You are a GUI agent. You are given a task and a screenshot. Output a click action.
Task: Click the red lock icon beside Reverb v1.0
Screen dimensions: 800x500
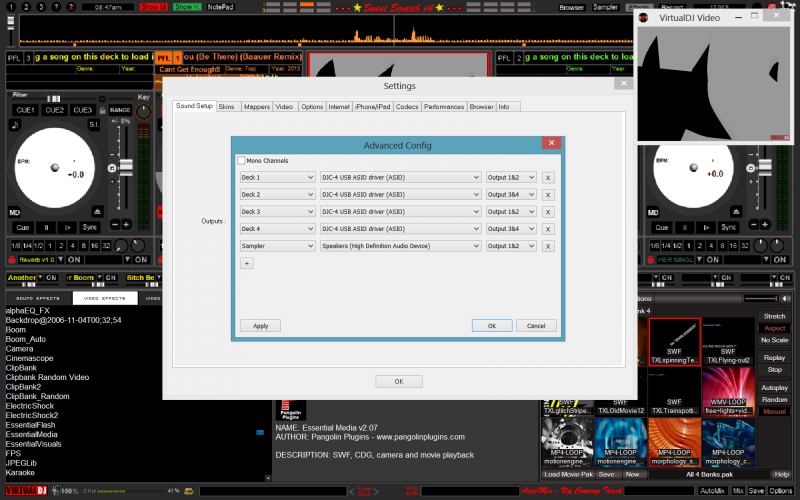coord(12,260)
